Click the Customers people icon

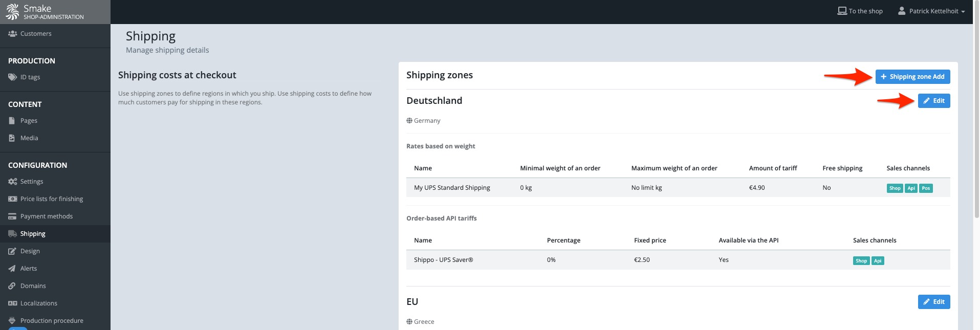(x=13, y=34)
